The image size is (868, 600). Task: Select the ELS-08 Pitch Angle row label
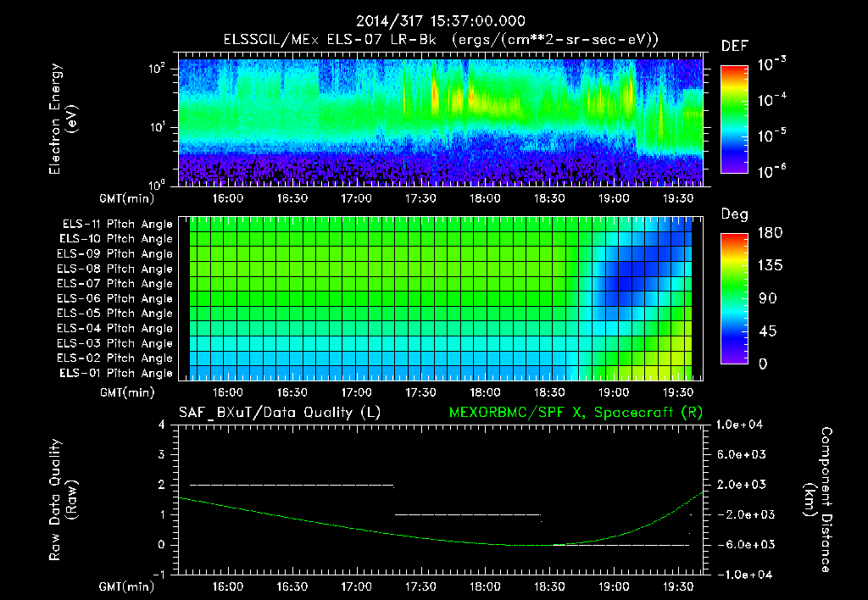(115, 269)
